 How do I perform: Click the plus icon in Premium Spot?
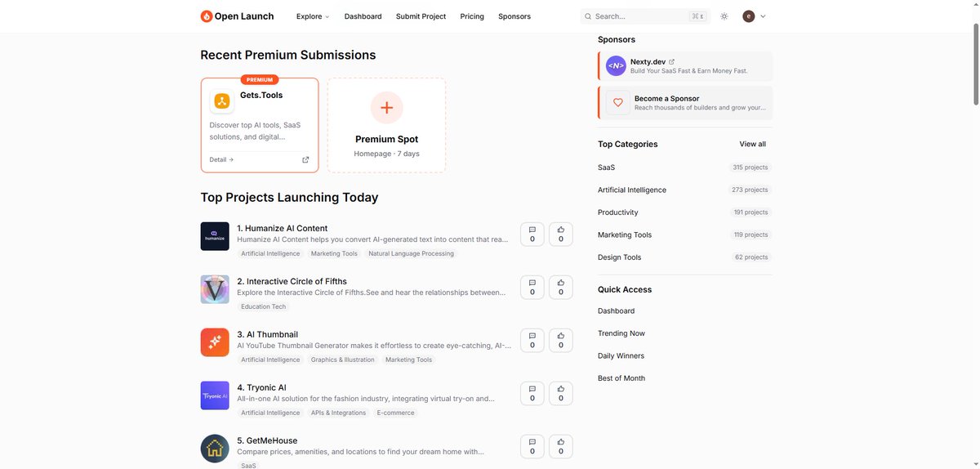coord(386,108)
